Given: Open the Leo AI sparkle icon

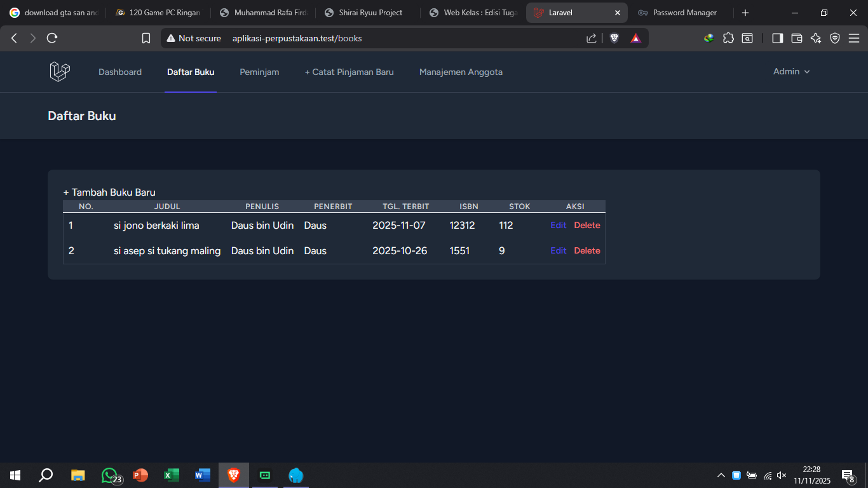Looking at the screenshot, I should point(816,38).
